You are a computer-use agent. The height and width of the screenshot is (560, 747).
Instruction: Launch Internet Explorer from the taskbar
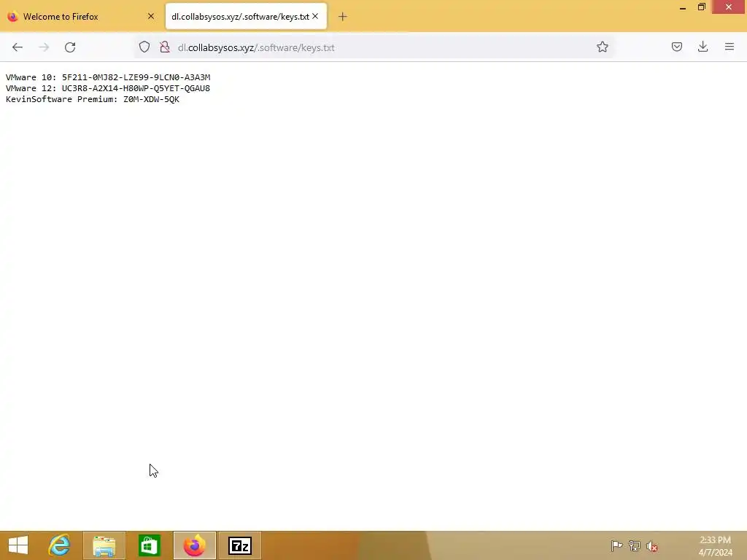(60, 545)
